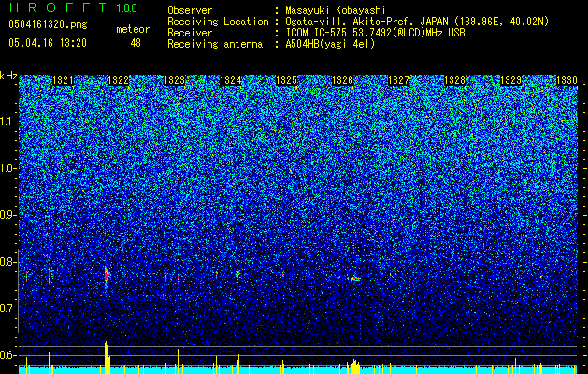
Task: Click the 1322 time marker
Action: (x=118, y=80)
